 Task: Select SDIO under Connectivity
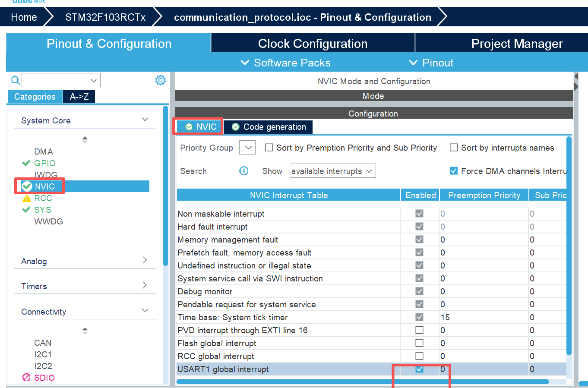pyautogui.click(x=44, y=378)
